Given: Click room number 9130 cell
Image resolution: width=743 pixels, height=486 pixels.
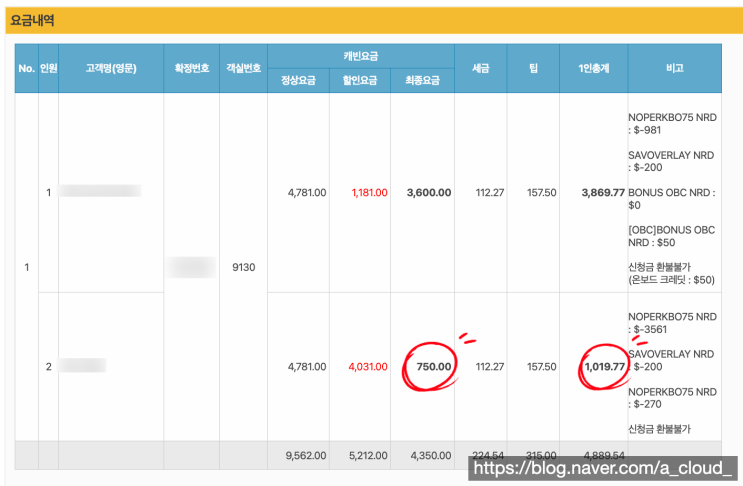Looking at the screenshot, I should tap(244, 267).
